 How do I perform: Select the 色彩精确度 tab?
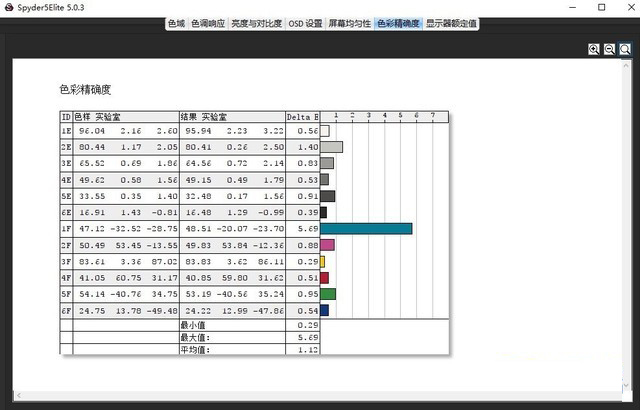398,24
